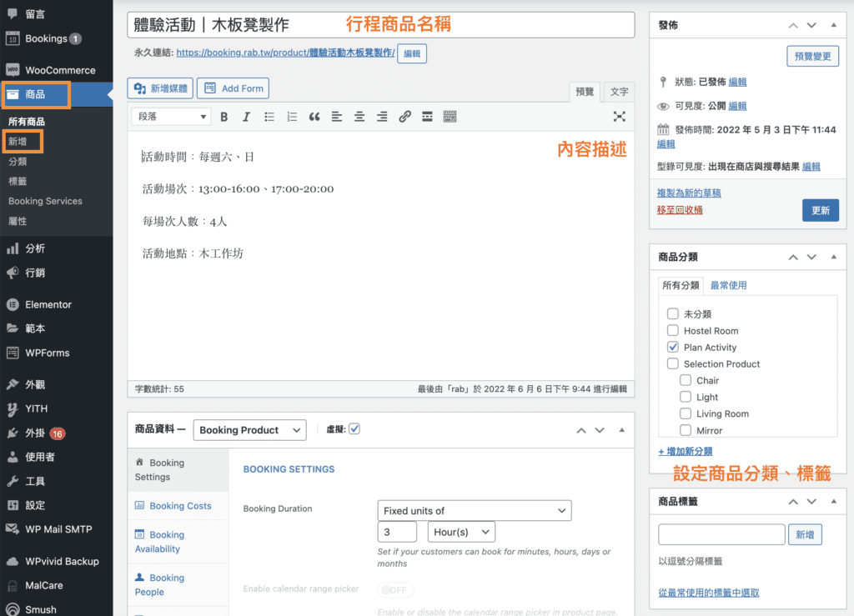Switch to the 文字 editor tab
This screenshot has width=854, height=616.
618,92
